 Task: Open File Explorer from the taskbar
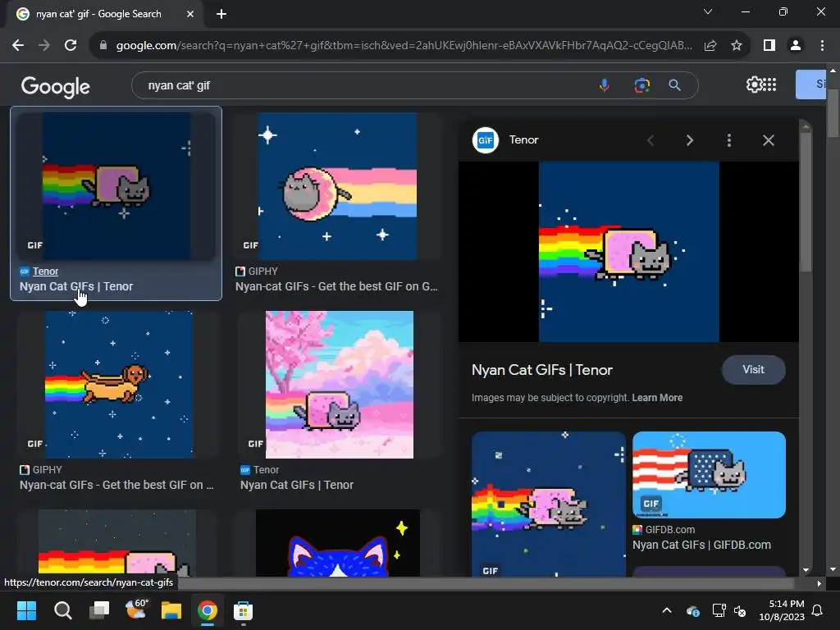(x=171, y=610)
